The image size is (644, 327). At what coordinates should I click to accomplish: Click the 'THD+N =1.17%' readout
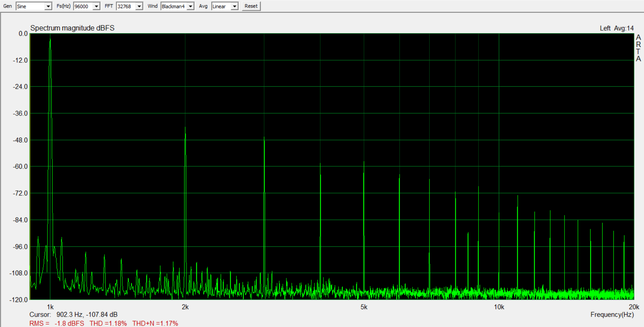pos(155,323)
